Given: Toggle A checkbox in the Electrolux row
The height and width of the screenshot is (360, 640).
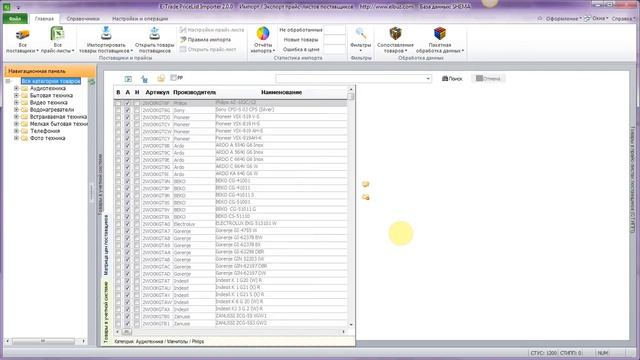Looking at the screenshot, I should pyautogui.click(x=127, y=224).
